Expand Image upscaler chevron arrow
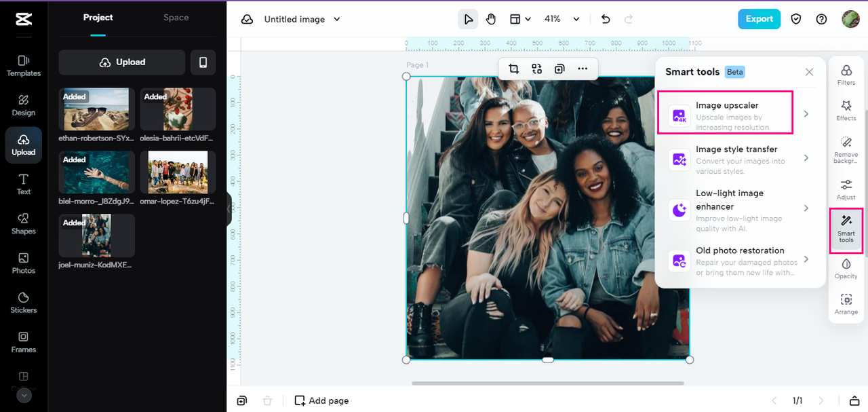868x412 pixels. coord(806,114)
